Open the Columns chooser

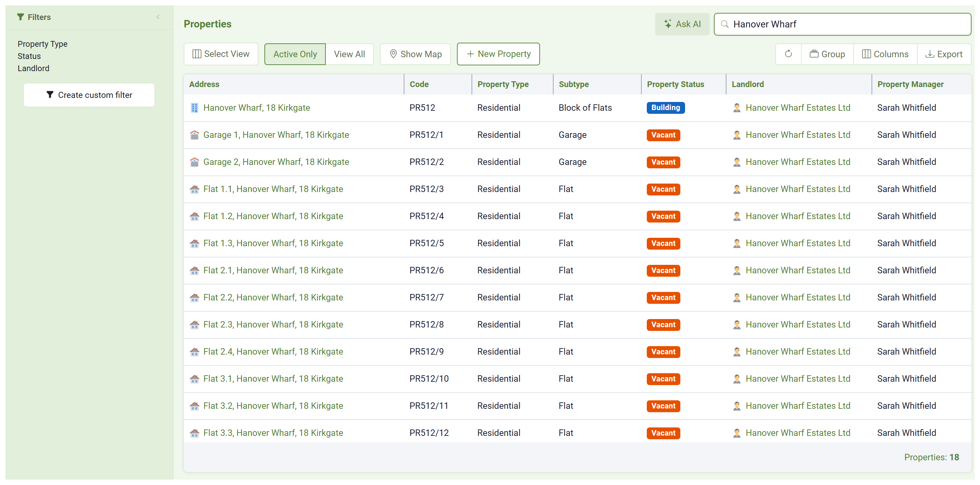[885, 54]
